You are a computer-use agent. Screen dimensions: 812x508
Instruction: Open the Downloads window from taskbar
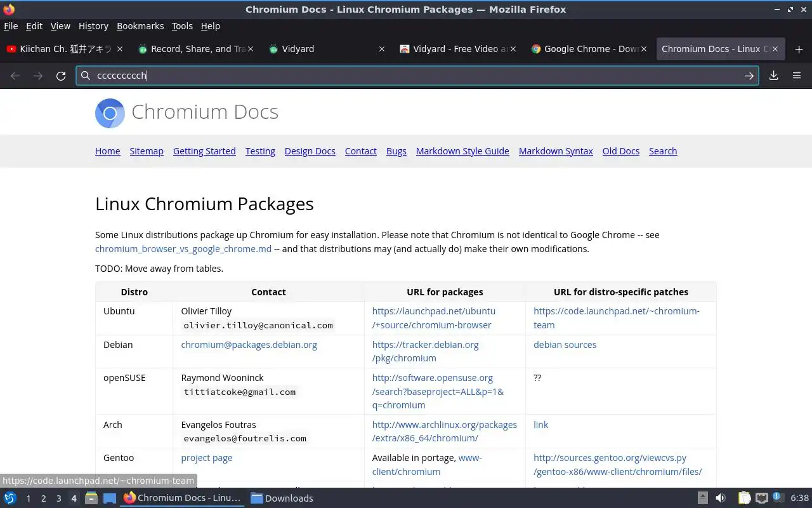[282, 498]
